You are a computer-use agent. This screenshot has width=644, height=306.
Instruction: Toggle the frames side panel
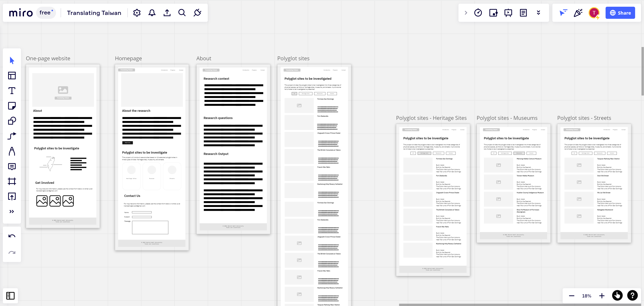pyautogui.click(x=10, y=296)
